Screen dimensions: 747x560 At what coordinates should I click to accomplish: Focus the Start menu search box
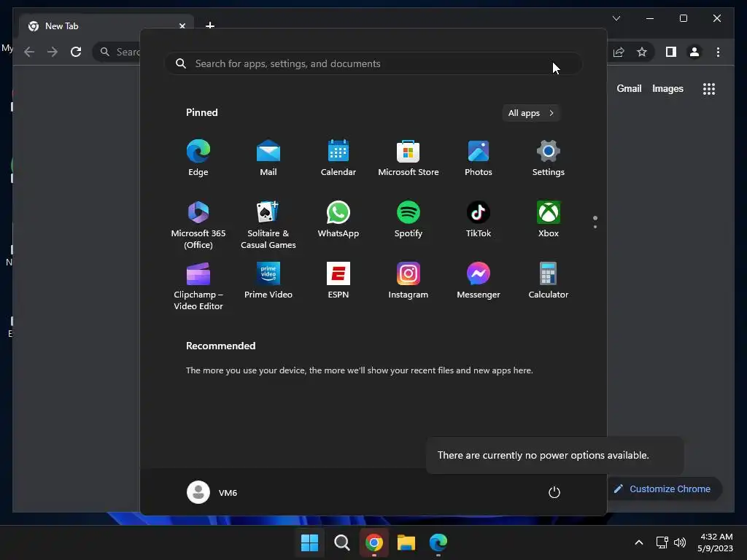pyautogui.click(x=373, y=64)
